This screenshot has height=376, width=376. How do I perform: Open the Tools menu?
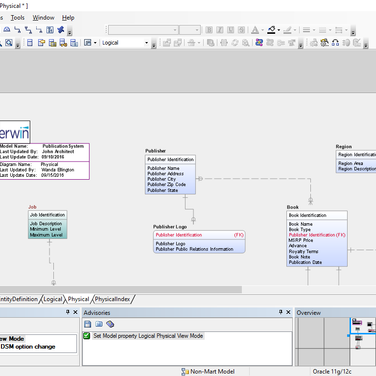[18, 18]
